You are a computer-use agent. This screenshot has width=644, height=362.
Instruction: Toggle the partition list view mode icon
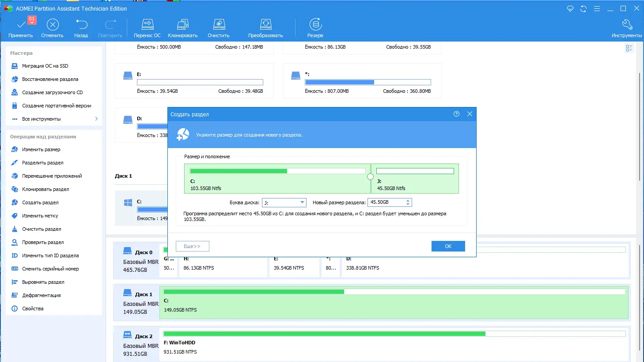pos(629,48)
